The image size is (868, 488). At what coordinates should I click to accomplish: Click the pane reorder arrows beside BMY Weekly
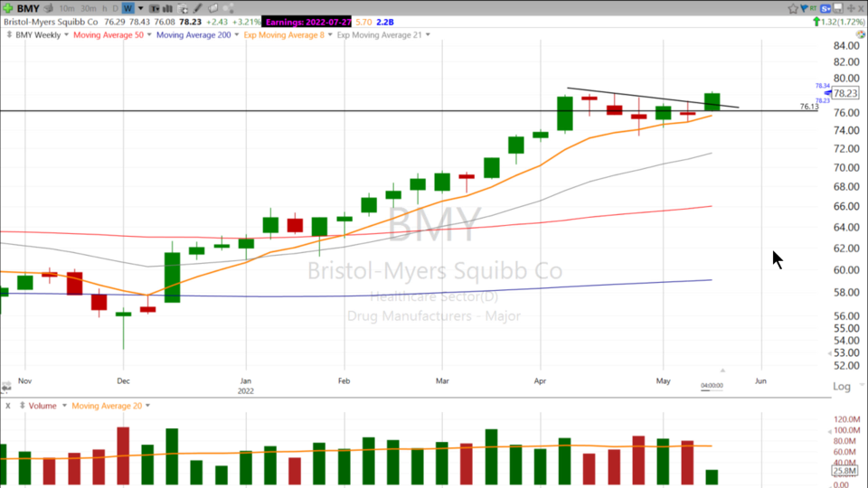point(9,34)
